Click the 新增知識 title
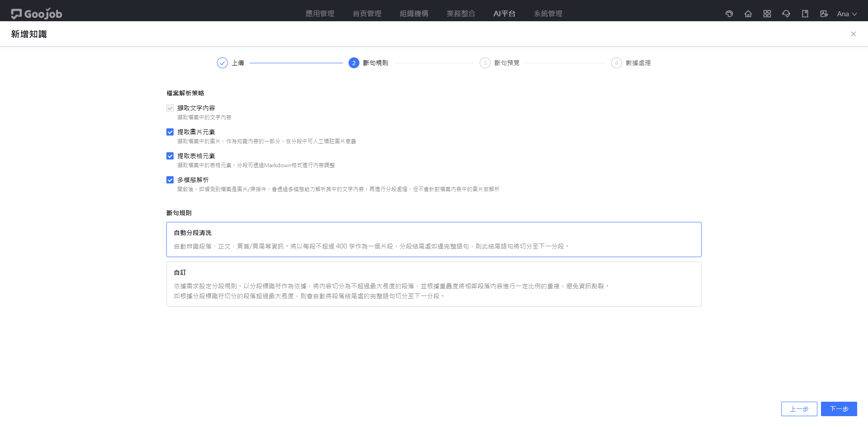This screenshot has height=427, width=868. 29,34
